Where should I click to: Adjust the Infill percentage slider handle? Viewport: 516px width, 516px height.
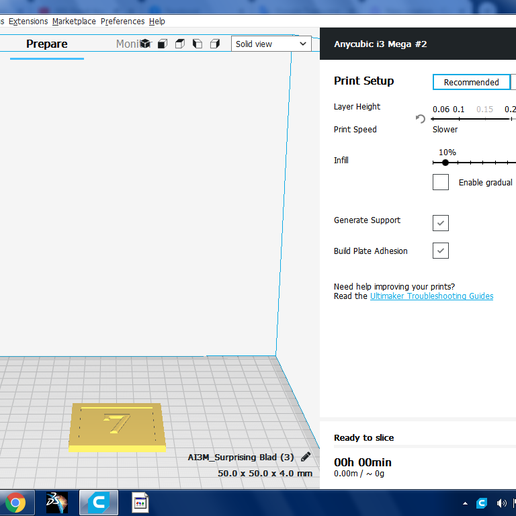[x=445, y=163]
